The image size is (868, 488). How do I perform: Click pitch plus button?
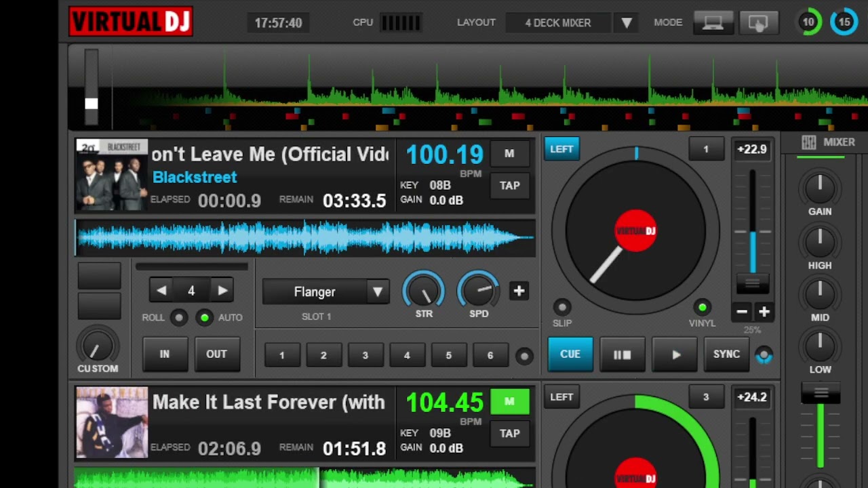pyautogui.click(x=764, y=312)
